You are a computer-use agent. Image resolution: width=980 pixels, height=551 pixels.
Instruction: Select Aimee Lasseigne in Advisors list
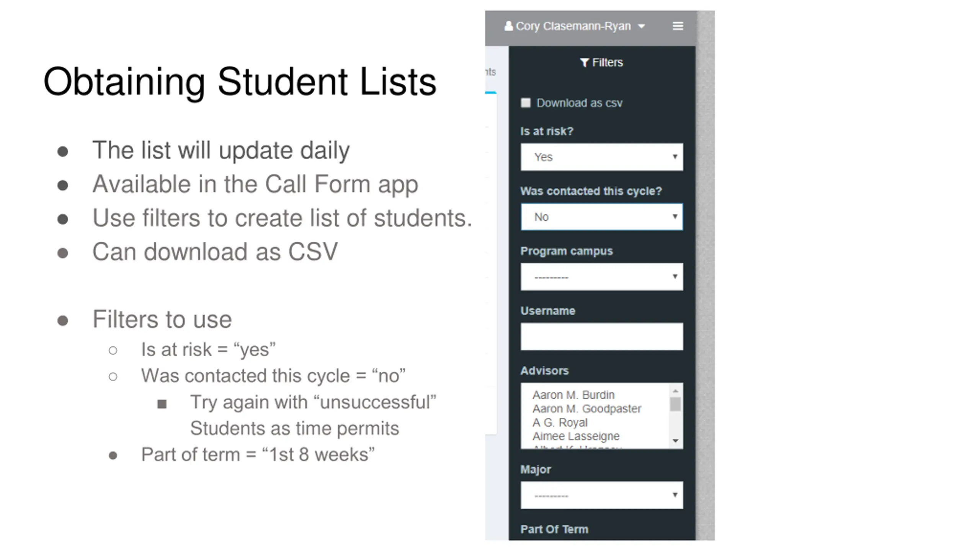(x=576, y=436)
